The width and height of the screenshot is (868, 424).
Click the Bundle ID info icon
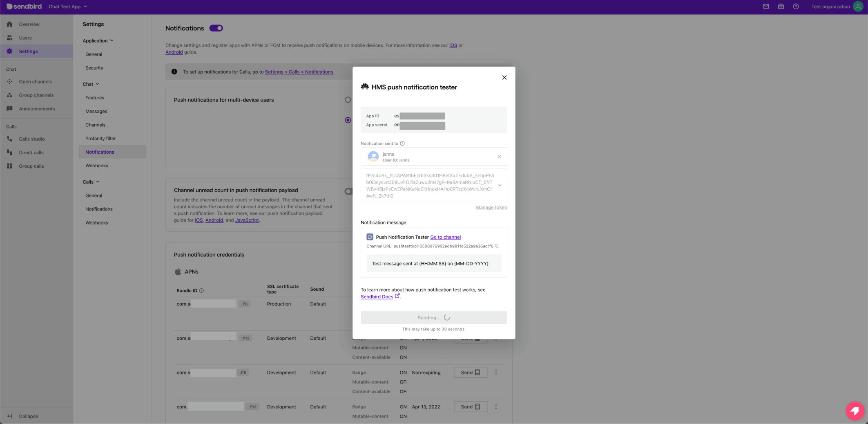point(201,291)
